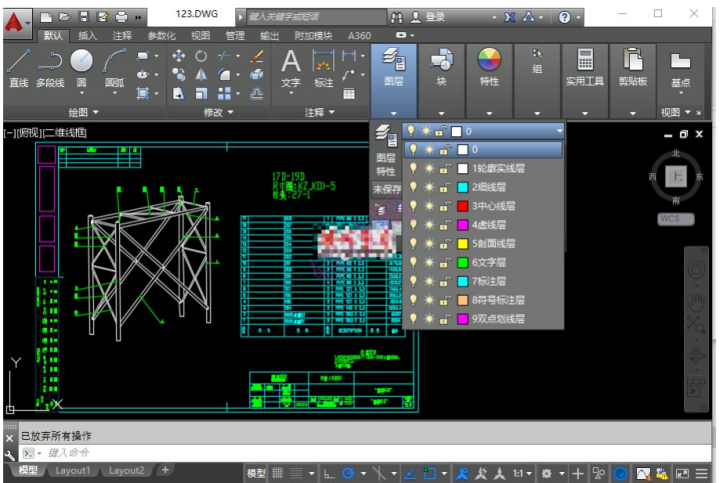Image resolution: width=720 pixels, height=483 pixels.
Task: Open the Layout2 tab
Action: [x=126, y=470]
